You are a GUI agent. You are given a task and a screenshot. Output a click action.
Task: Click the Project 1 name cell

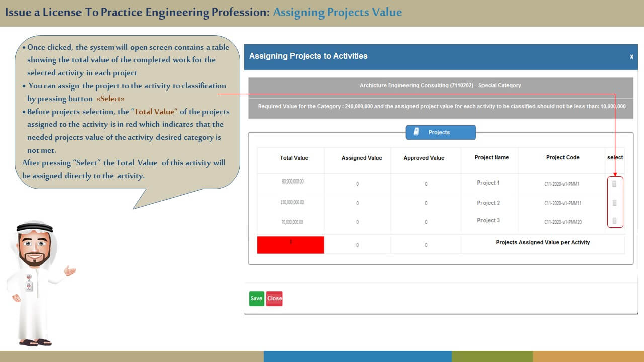point(488,183)
